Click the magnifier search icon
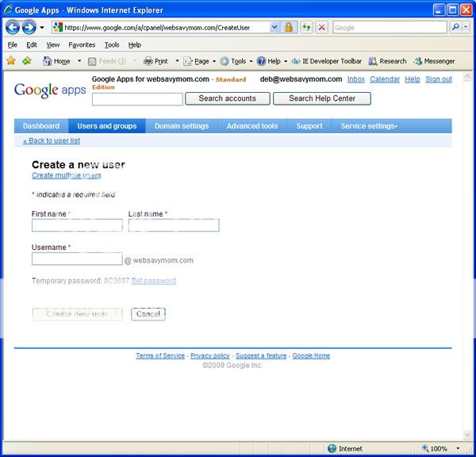This screenshot has height=457, width=476. (455, 27)
